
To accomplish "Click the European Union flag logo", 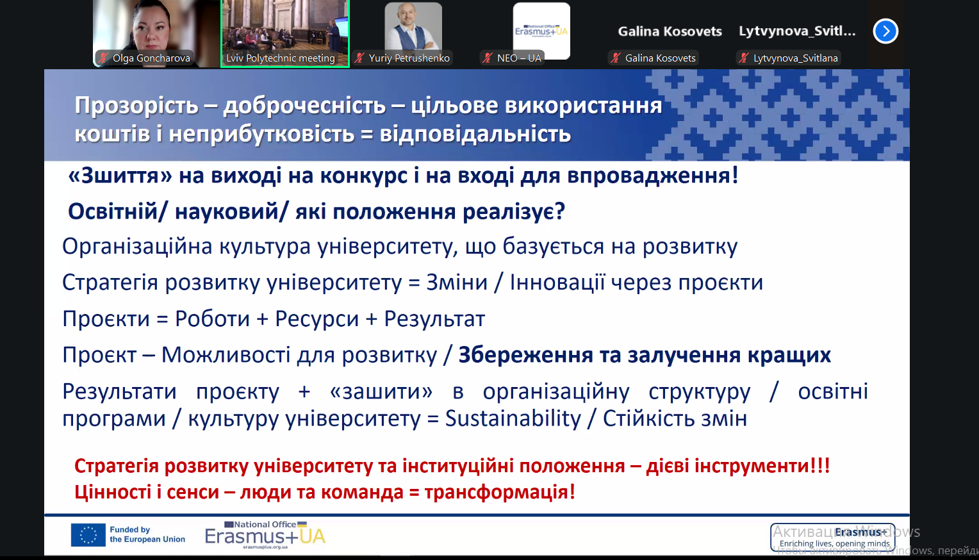I will coord(88,535).
